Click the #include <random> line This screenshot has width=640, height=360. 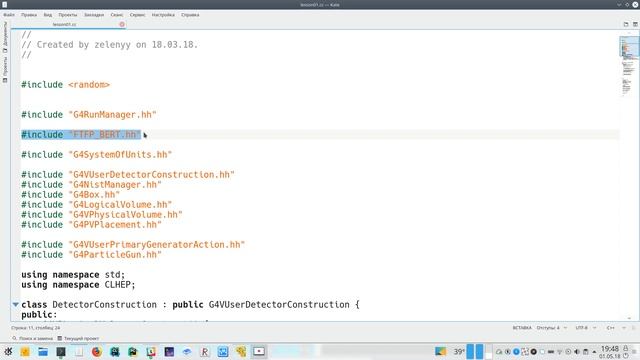click(66, 84)
